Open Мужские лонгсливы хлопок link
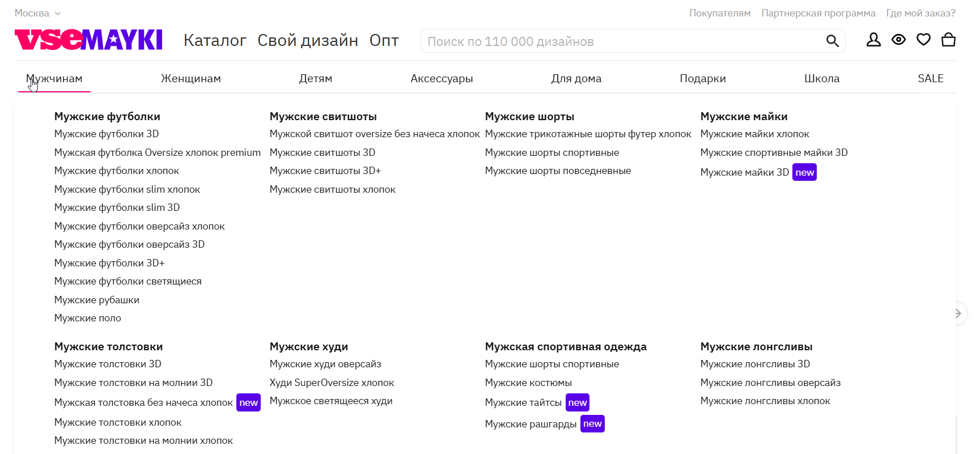Screen dimensions: 980x454 pyautogui.click(x=765, y=401)
